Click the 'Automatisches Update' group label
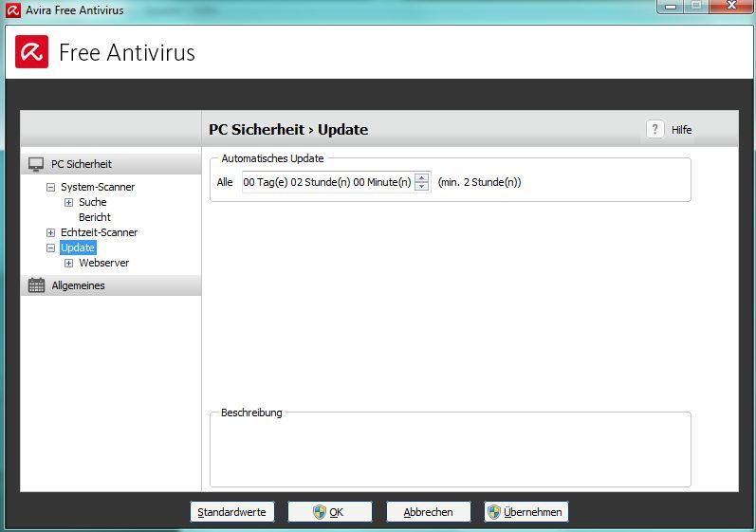Viewport: 756px width, 532px height. click(272, 158)
